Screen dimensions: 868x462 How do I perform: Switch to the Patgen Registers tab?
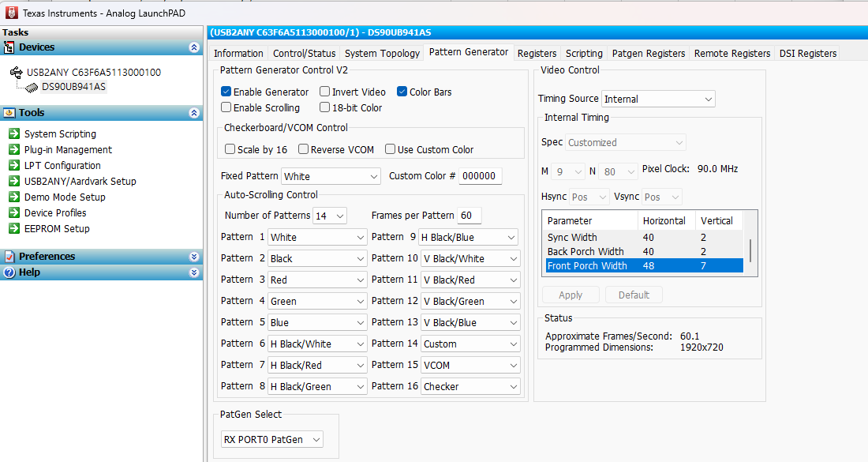pos(648,53)
